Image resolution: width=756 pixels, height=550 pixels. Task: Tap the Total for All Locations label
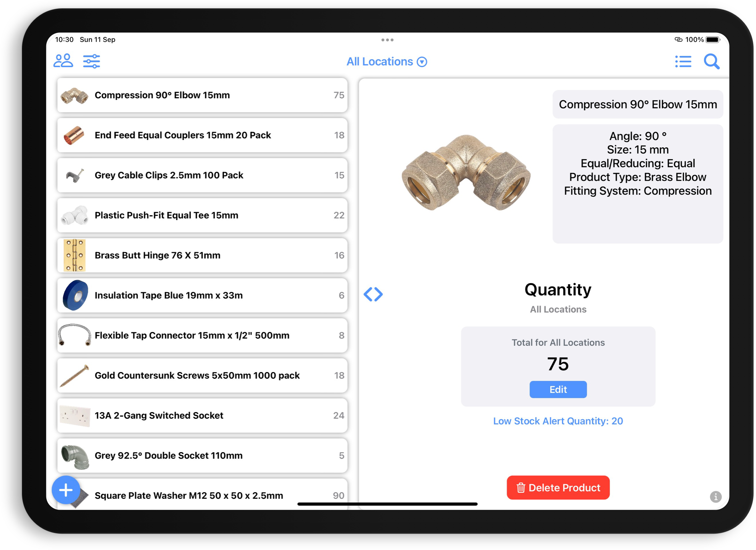point(558,343)
